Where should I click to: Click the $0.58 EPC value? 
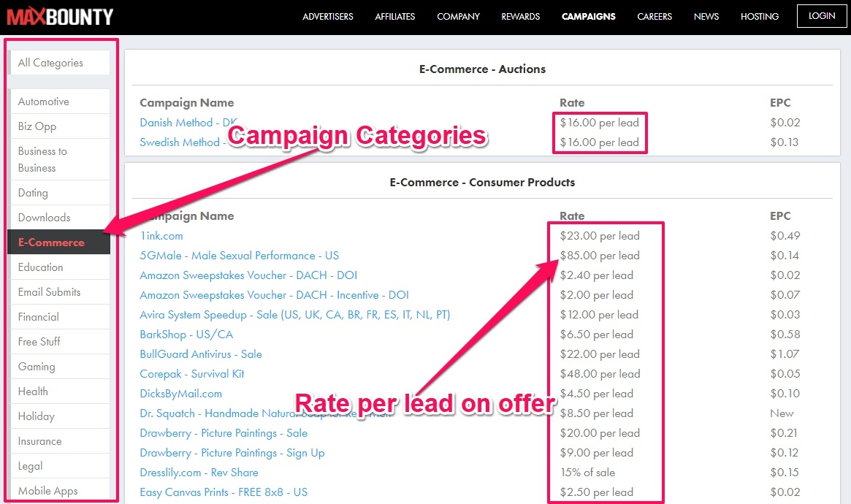785,335
